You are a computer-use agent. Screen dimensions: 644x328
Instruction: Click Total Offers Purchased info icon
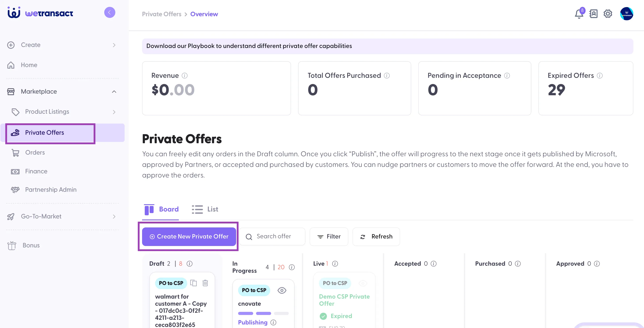point(386,75)
